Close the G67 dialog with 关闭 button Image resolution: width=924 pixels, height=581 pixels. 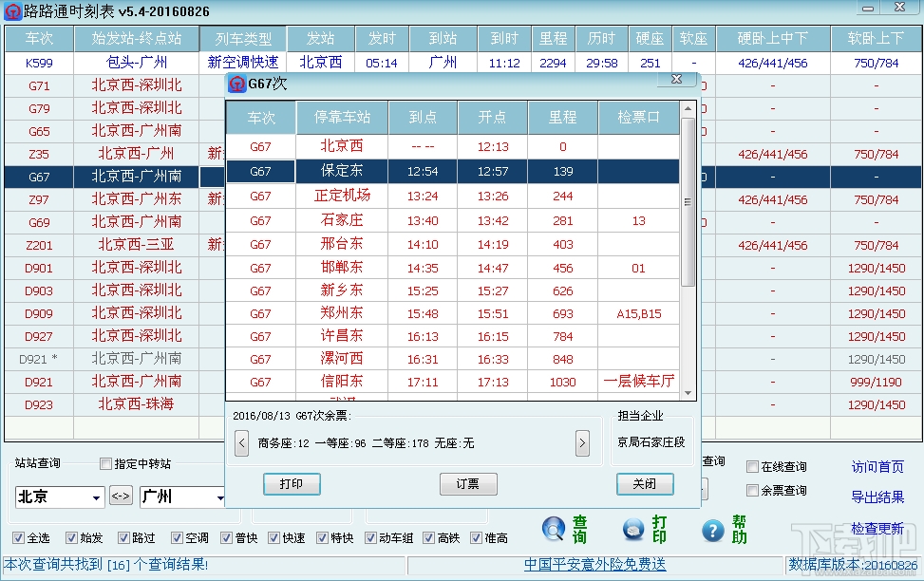pos(646,483)
